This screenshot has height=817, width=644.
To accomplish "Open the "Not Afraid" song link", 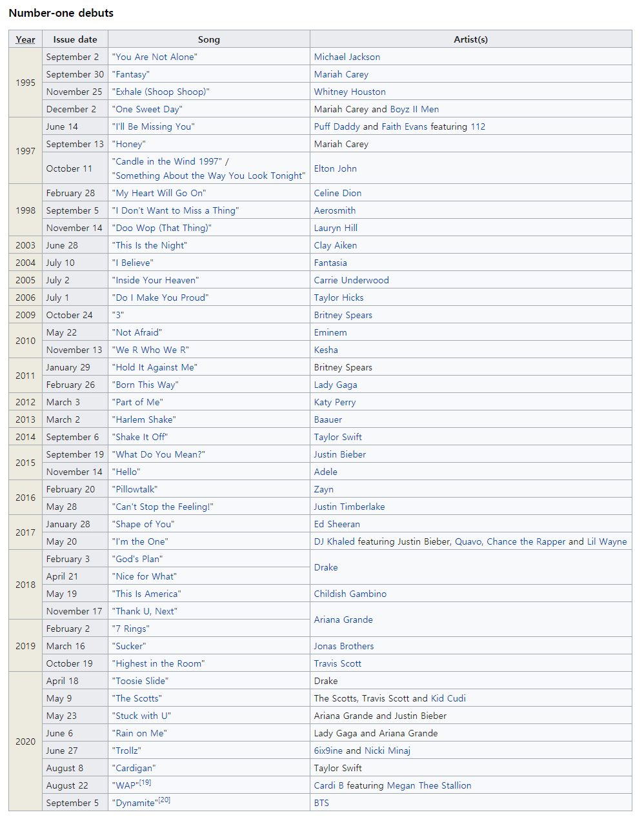I will [x=137, y=332].
